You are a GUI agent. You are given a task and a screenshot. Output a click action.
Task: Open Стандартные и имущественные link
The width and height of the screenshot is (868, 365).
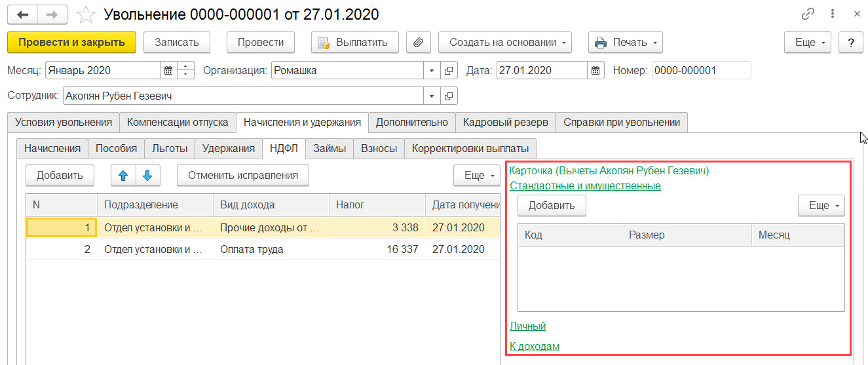[x=585, y=185]
